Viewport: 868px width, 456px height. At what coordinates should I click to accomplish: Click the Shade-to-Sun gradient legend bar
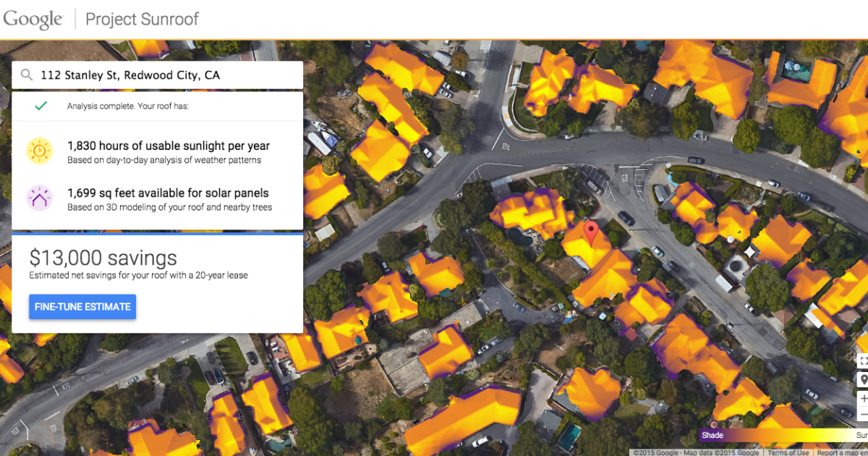pos(781,435)
